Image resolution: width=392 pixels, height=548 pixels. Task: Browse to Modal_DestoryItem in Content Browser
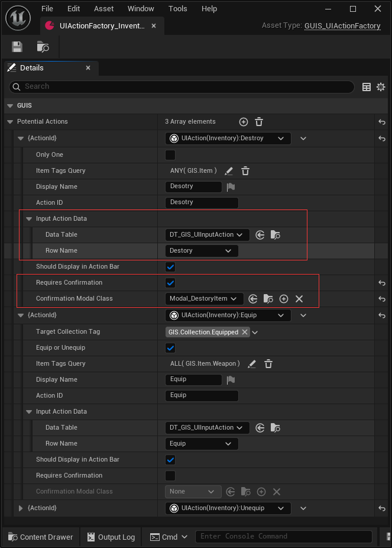(x=268, y=299)
